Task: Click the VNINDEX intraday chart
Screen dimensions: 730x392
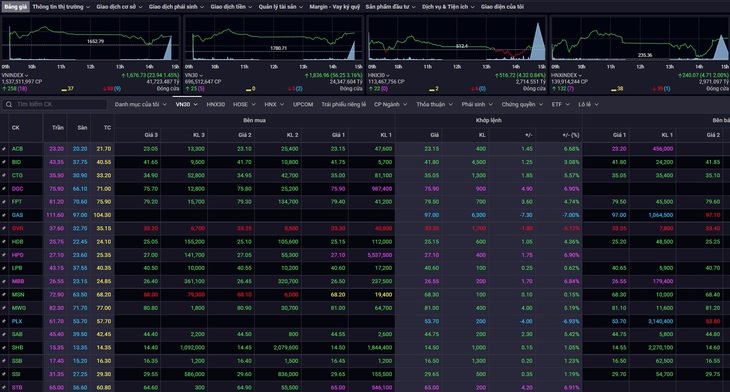Action: tap(90, 42)
